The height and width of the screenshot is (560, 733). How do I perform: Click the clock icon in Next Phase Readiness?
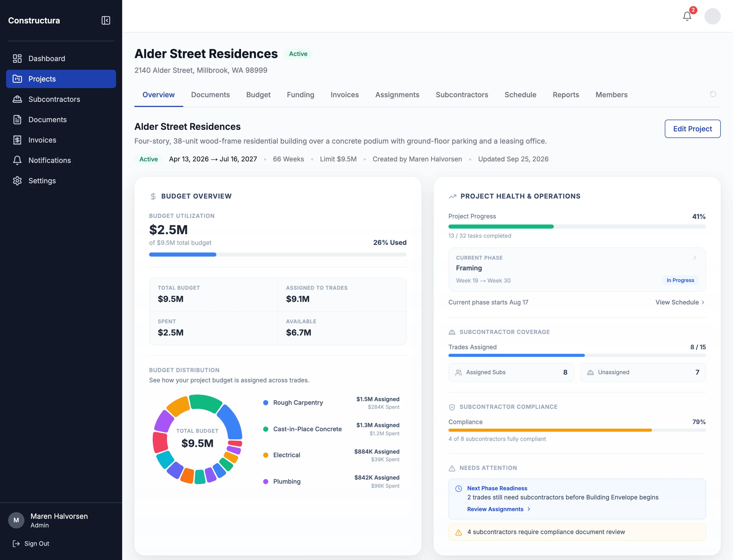pos(459,489)
